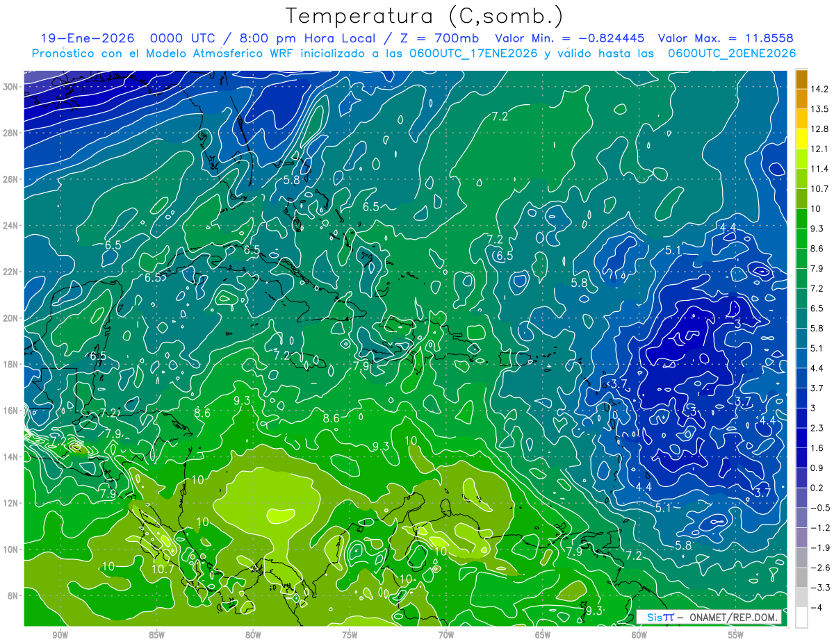834x644 pixels.
Task: Click the "16N" latitude axis label
Action: coord(10,411)
